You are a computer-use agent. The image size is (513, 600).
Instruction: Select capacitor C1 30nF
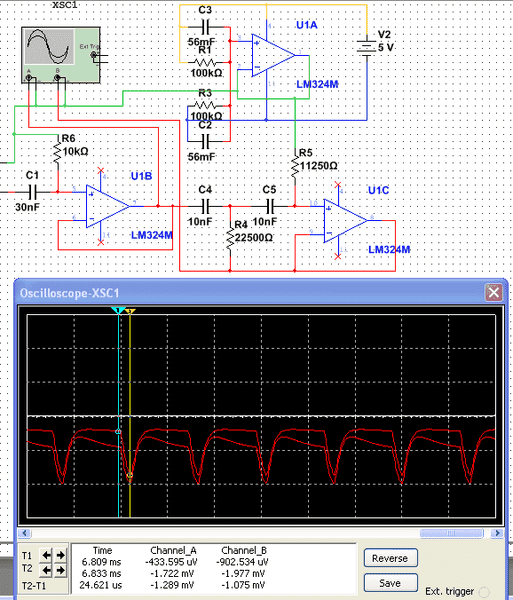tap(32, 192)
